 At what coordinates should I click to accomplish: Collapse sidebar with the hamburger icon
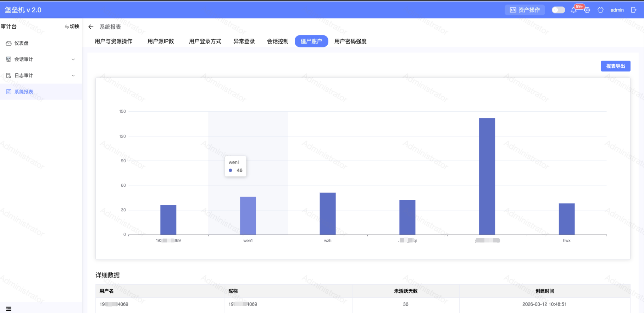pyautogui.click(x=9, y=309)
